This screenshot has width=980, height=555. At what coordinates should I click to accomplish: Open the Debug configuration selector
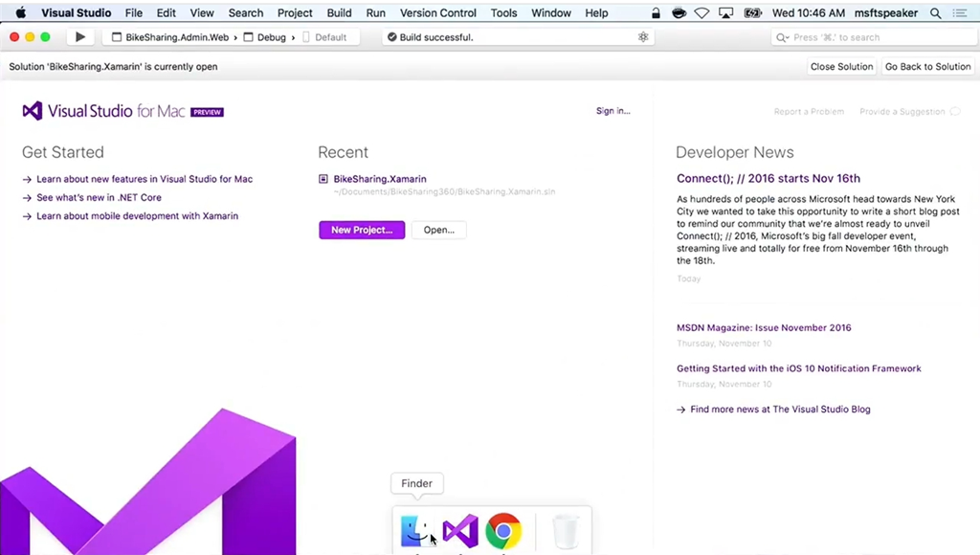[265, 37]
